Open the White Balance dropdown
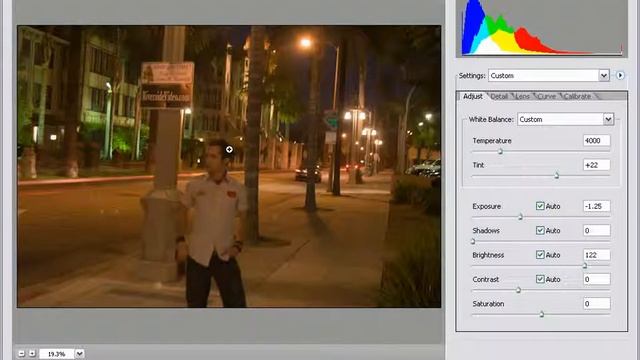The image size is (640, 360). click(566, 119)
